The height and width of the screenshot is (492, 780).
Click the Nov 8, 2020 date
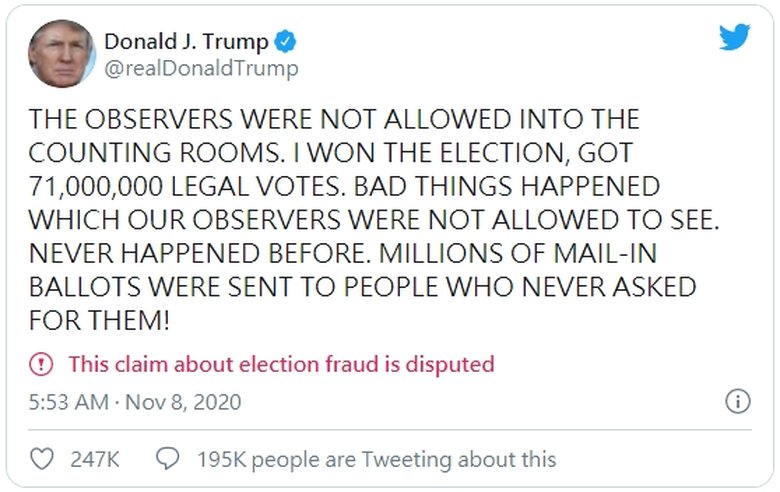[186, 403]
